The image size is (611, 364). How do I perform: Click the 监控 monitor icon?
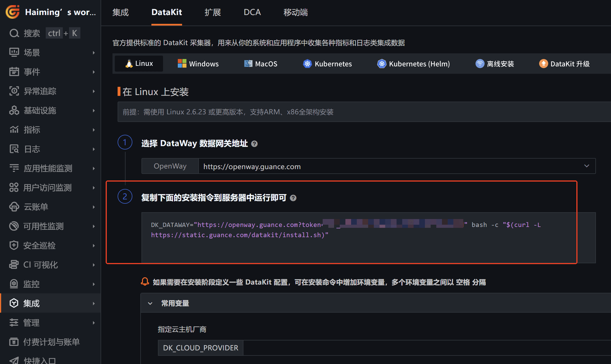click(14, 284)
